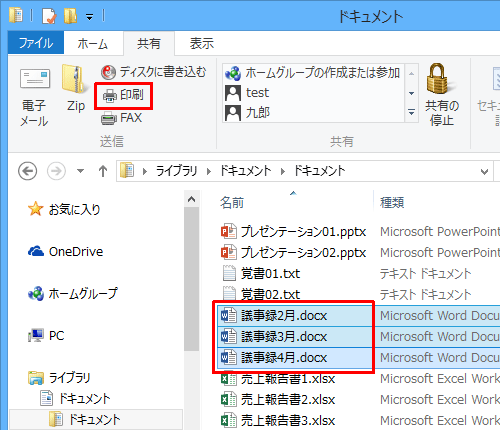Open the 電子メール send icon
The width and height of the screenshot is (500, 430).
tap(35, 79)
